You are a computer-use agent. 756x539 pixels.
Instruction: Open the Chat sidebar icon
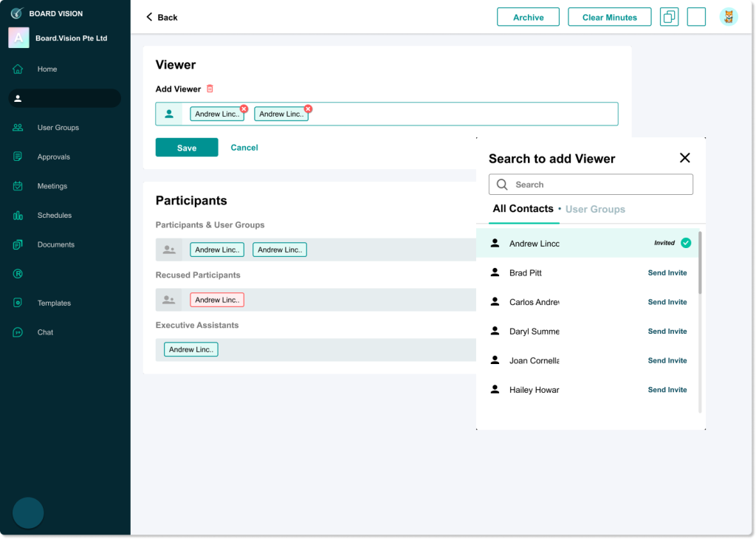point(18,332)
